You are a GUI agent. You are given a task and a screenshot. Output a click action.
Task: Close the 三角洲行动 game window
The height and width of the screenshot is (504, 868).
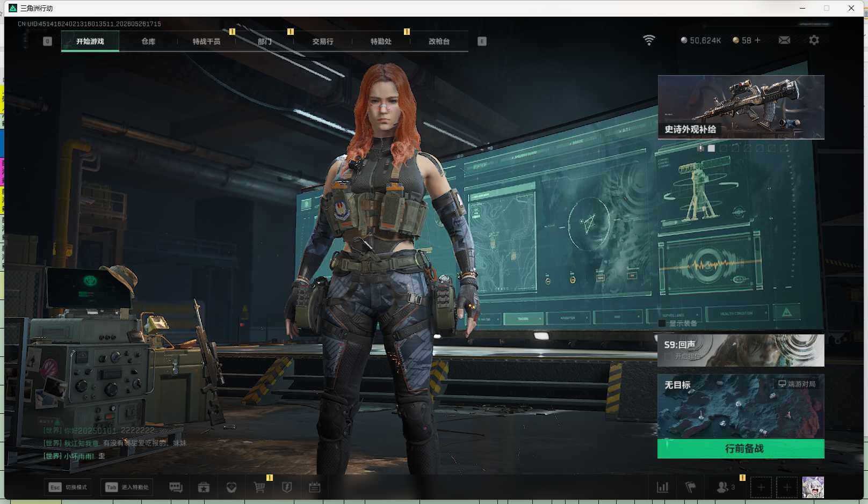pos(851,8)
